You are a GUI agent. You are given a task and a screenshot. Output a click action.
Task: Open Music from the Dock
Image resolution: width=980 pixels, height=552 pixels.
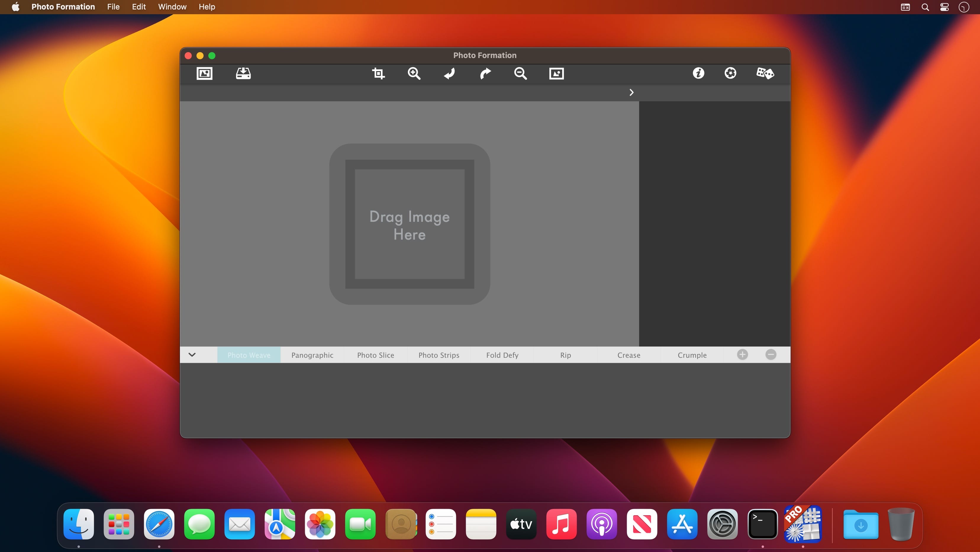[562, 524]
